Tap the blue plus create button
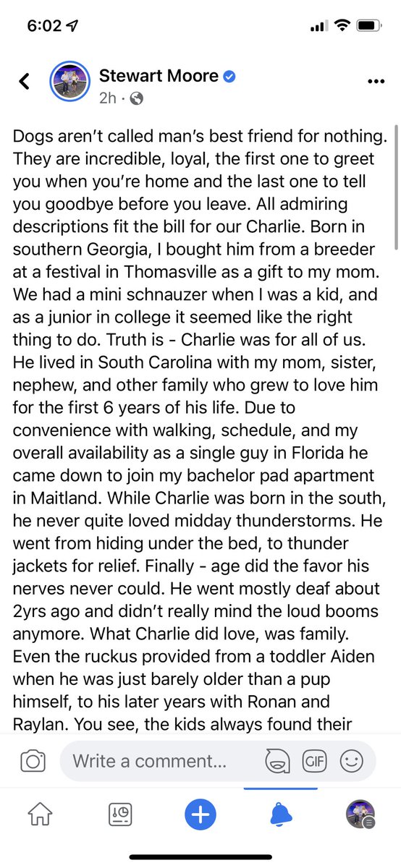This screenshot has height=868, width=401. pyautogui.click(x=200, y=815)
